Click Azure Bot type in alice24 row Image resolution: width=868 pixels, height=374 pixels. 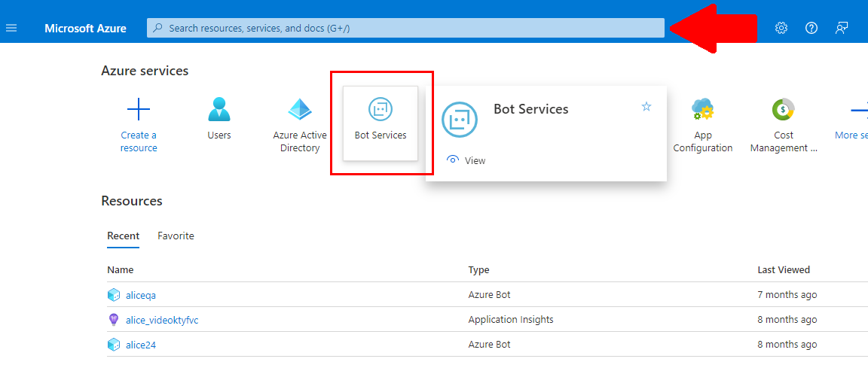click(x=489, y=345)
